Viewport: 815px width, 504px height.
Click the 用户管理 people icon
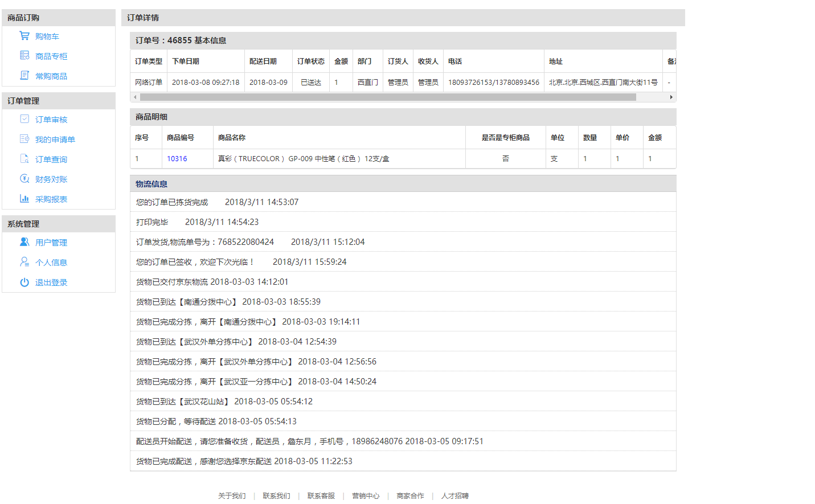[x=24, y=241]
